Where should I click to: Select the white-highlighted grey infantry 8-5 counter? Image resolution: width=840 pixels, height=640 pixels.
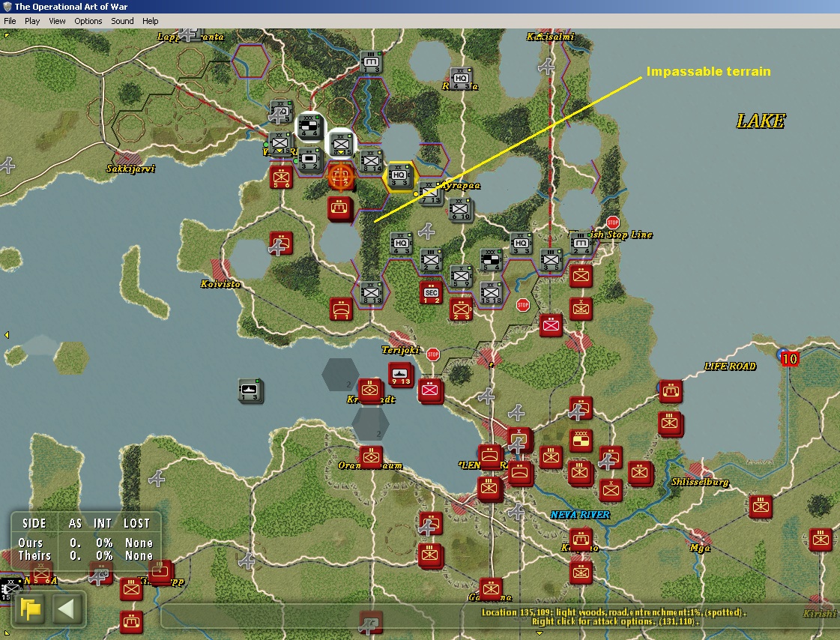(341, 144)
